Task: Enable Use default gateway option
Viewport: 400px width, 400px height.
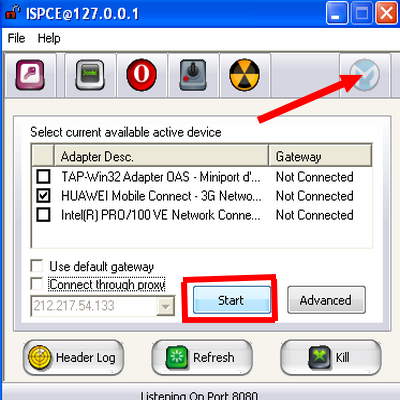Action: [x=37, y=266]
